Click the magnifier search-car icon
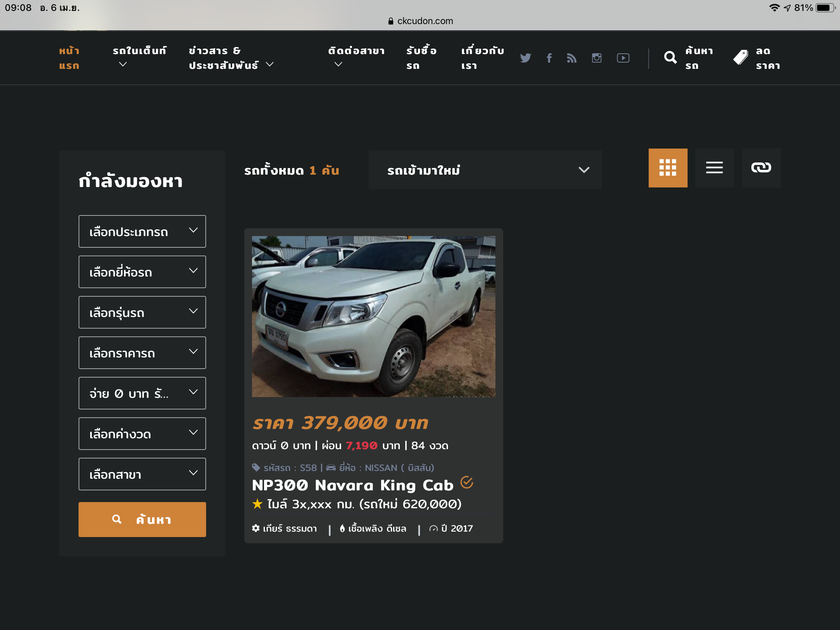This screenshot has width=840, height=630. (670, 58)
